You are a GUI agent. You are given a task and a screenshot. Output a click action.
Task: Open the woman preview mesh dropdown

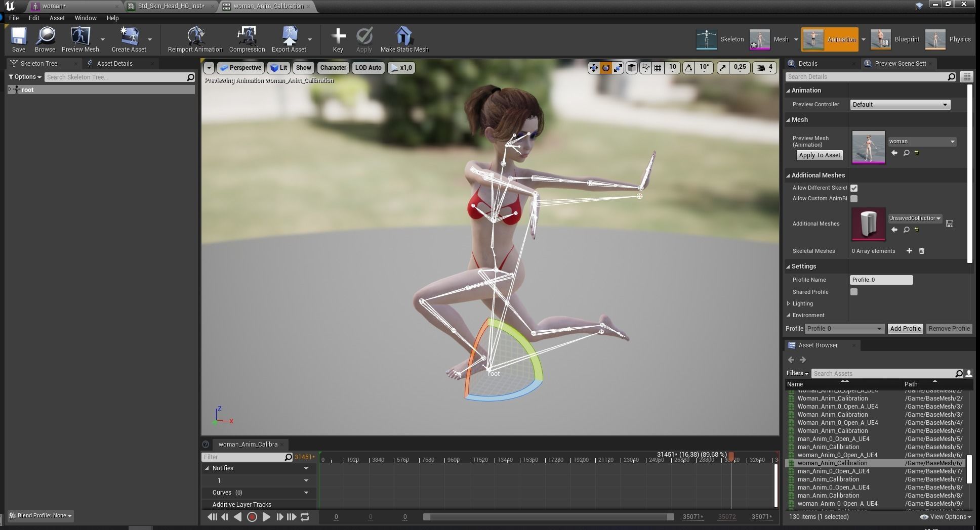point(922,142)
